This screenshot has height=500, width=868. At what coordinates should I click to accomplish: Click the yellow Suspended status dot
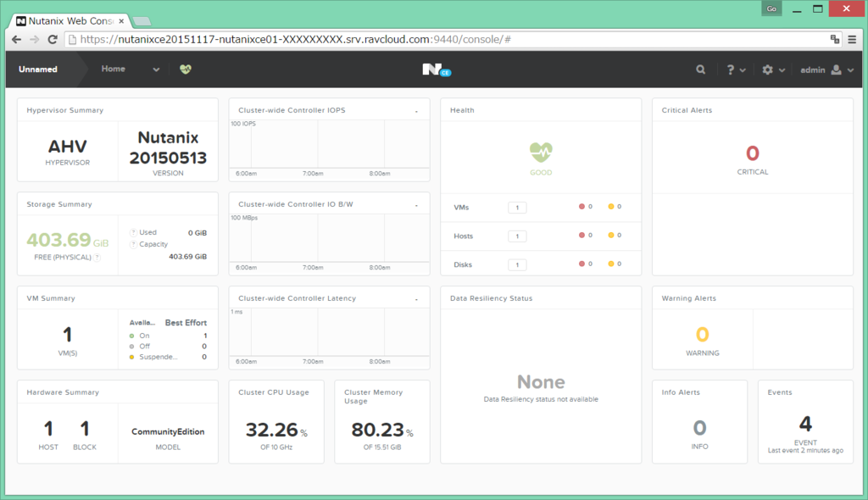(x=131, y=357)
